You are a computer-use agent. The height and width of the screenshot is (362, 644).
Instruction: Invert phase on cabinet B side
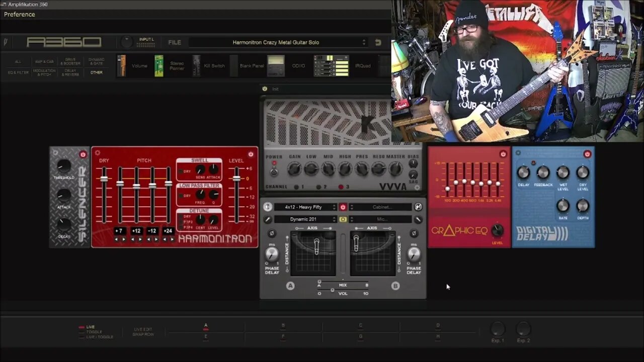(414, 233)
